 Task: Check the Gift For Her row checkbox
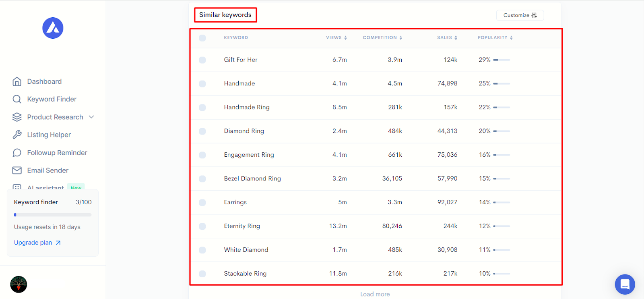(202, 60)
